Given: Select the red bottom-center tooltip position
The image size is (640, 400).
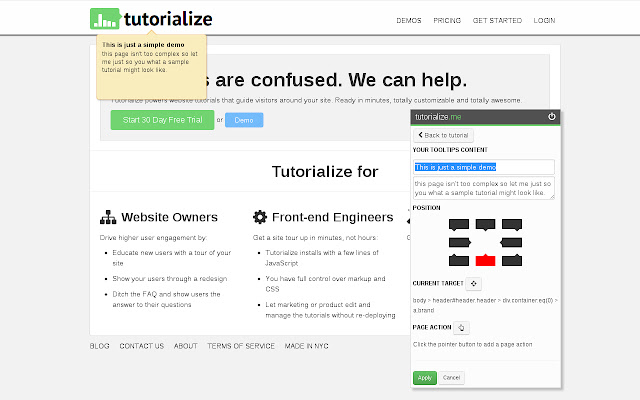Looking at the screenshot, I should [x=485, y=260].
